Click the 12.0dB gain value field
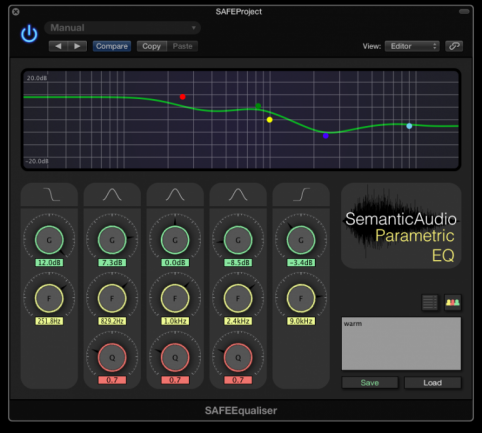 point(49,263)
